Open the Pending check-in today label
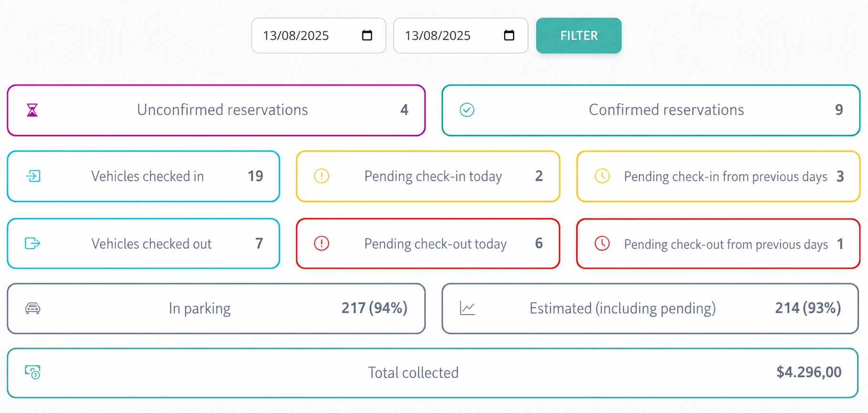The height and width of the screenshot is (413, 868). (433, 177)
